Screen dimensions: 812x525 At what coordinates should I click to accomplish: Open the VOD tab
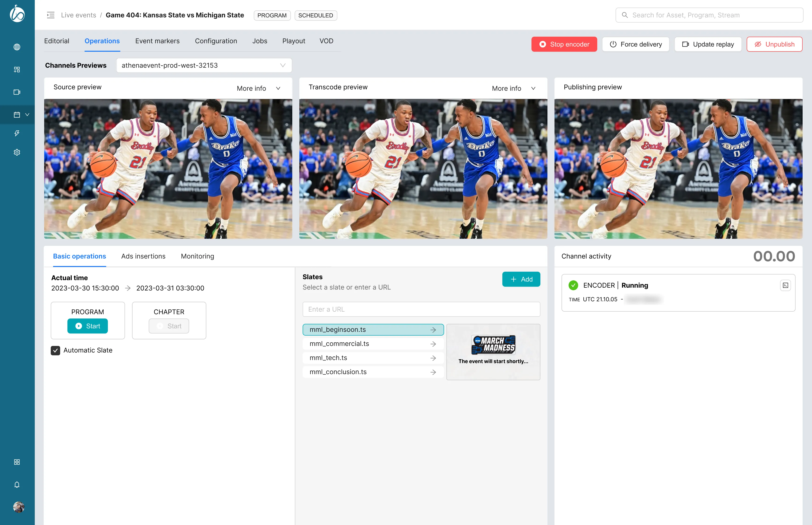click(326, 41)
